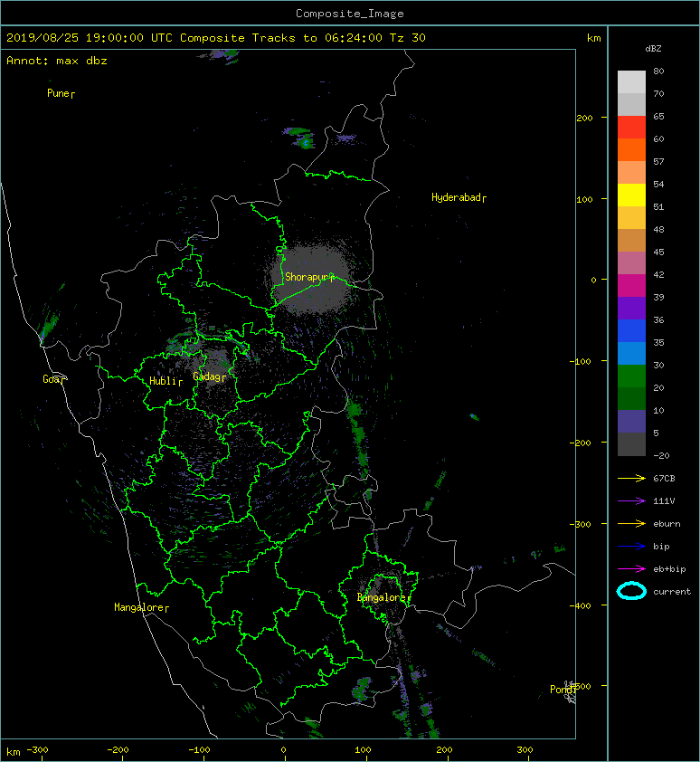Click the Hubli city label
This screenshot has width=700, height=762.
point(163,381)
